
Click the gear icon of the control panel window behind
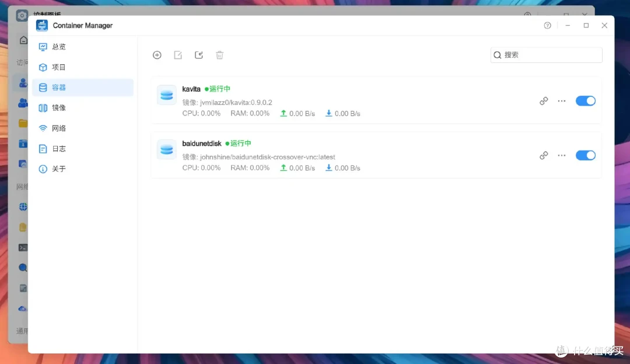coord(22,16)
